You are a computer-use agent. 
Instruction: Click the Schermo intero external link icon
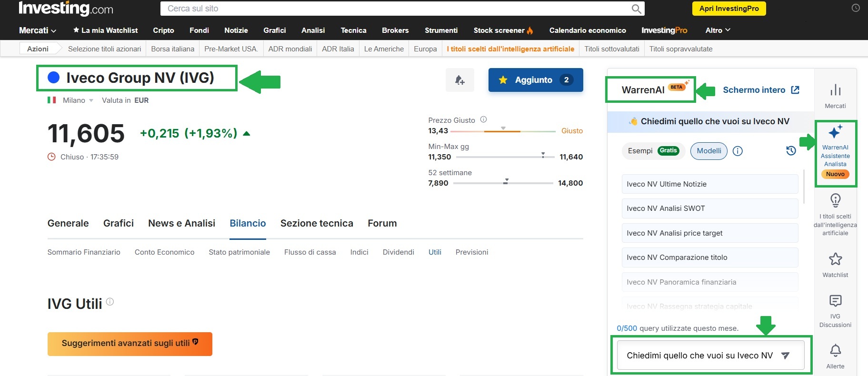795,90
